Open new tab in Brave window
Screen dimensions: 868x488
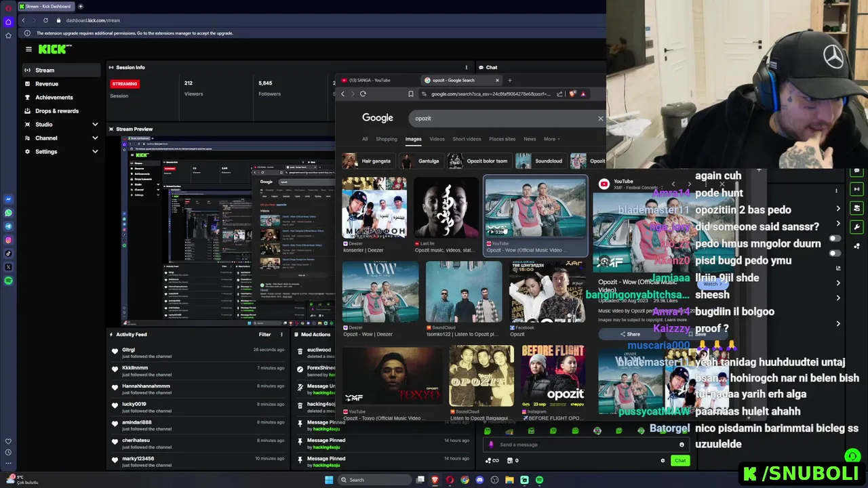[510, 80]
